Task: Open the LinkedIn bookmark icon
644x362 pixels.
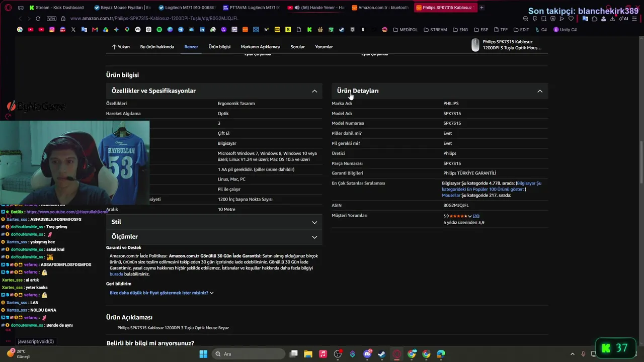Action: pyautogui.click(x=202, y=30)
